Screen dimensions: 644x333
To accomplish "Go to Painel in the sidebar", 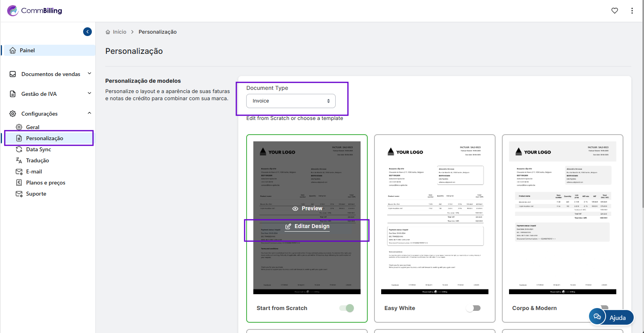I will point(27,50).
